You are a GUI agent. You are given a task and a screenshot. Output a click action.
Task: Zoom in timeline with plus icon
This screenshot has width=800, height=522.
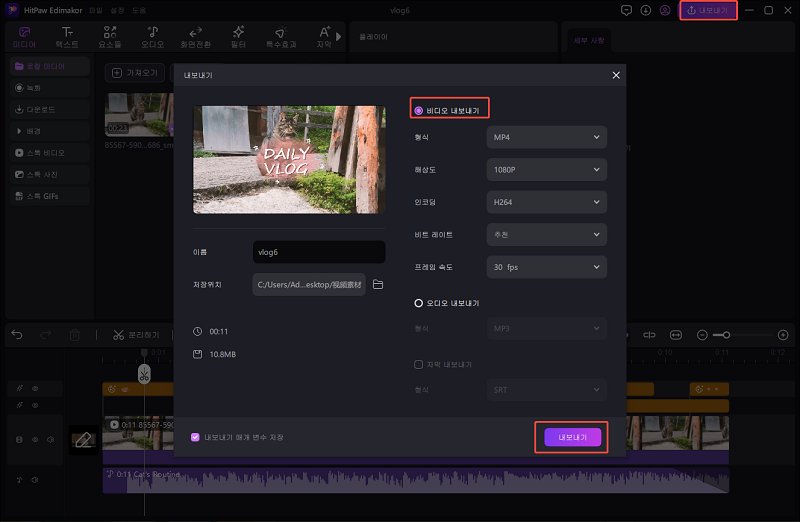coord(783,335)
